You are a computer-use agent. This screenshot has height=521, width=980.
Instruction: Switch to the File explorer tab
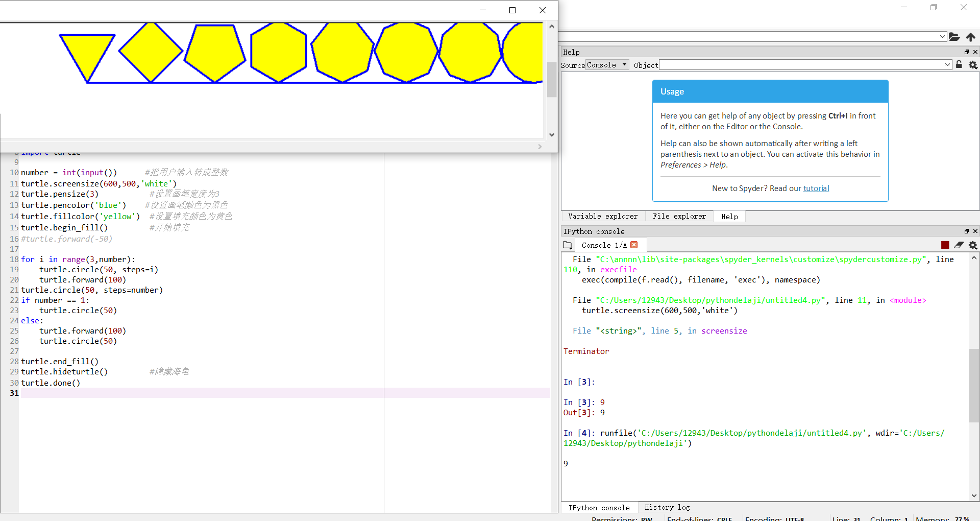679,217
